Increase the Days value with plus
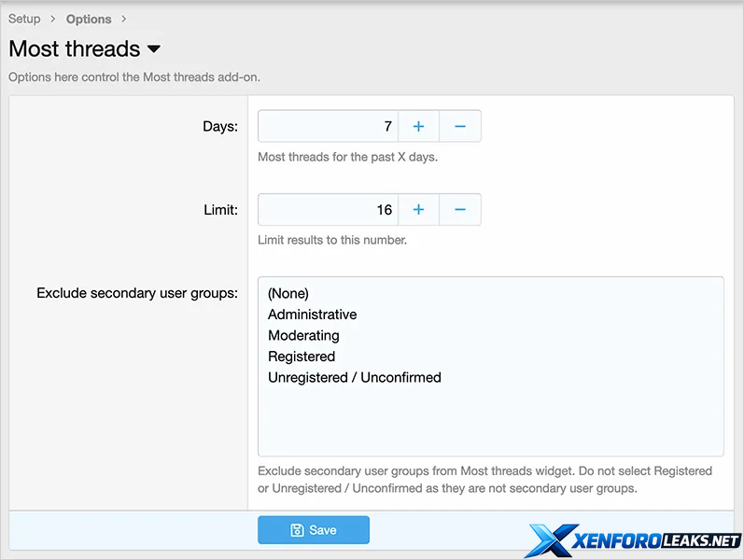 (418, 126)
